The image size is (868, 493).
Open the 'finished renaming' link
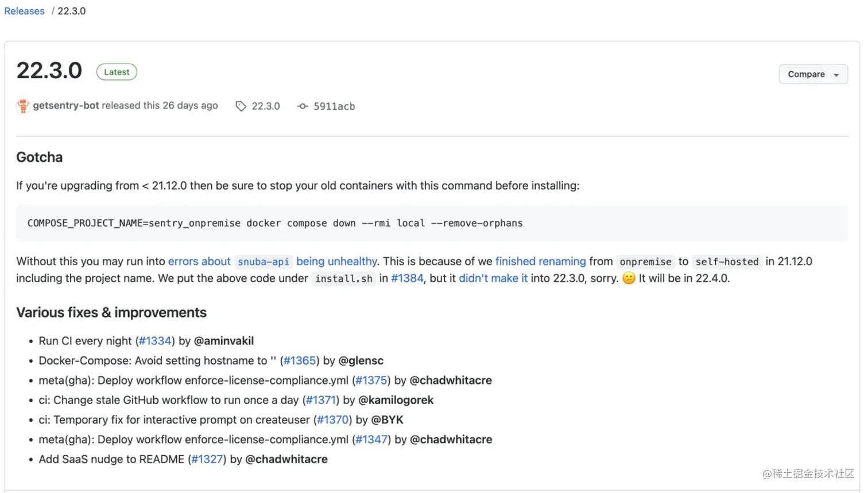click(541, 261)
